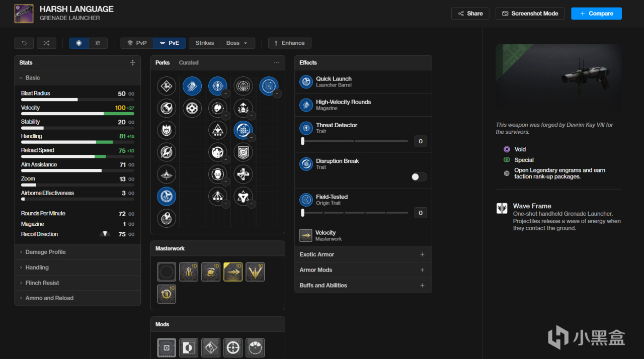The image size is (644, 359).
Task: Choose the Handling masterwork hand icon
Action: [x=211, y=272]
